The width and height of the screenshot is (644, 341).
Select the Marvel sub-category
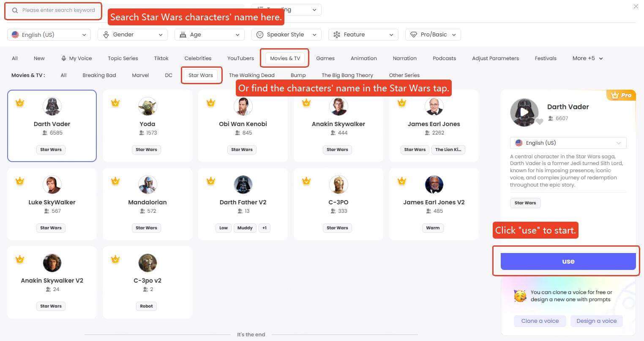tap(140, 75)
